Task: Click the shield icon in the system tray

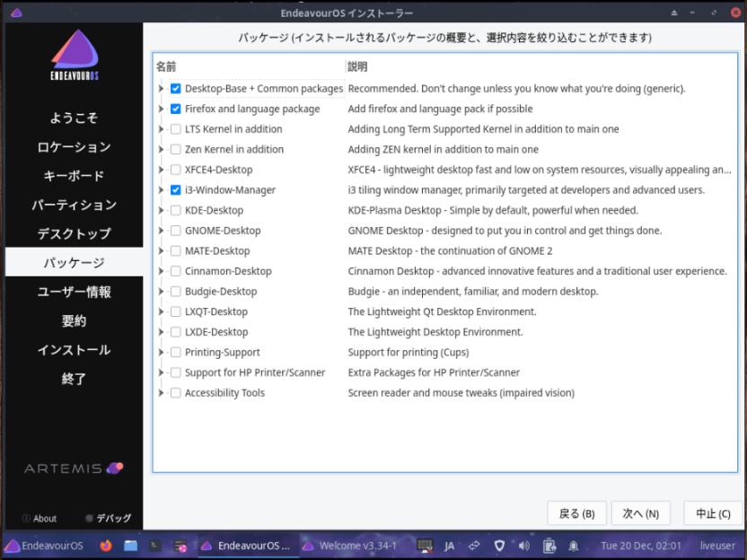Action: (x=499, y=546)
